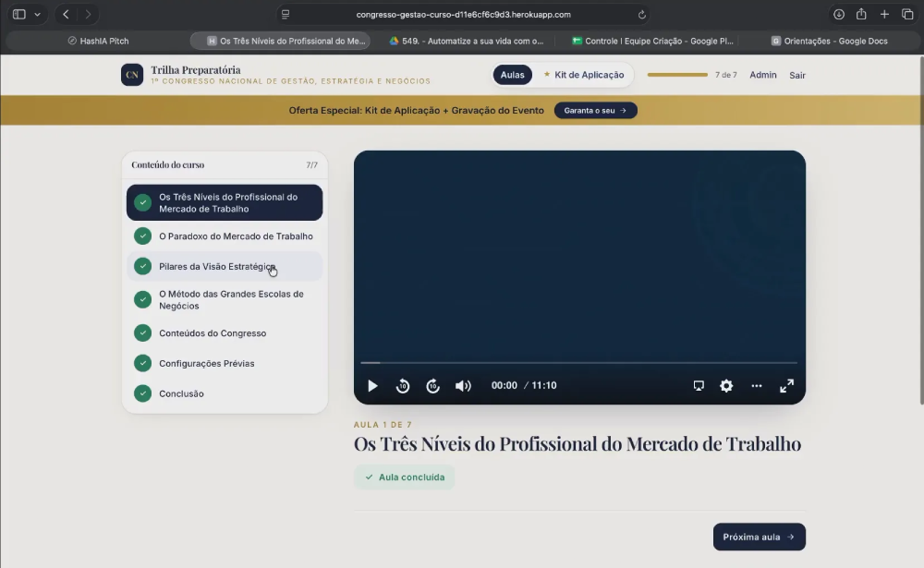Toggle the Safari sidebar icon

click(18, 14)
